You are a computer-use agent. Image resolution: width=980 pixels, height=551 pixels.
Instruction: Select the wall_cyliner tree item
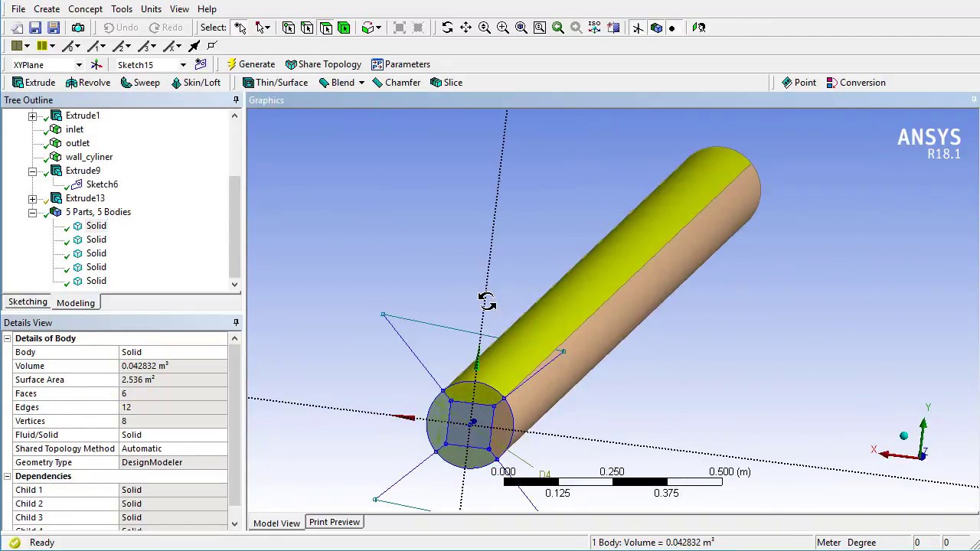tap(89, 157)
